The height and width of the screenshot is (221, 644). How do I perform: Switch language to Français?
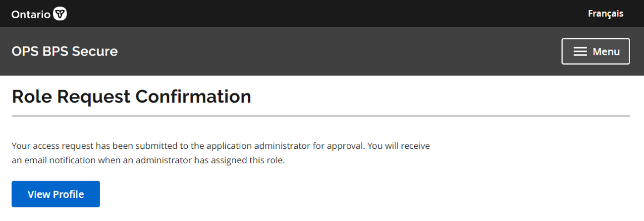tap(605, 13)
